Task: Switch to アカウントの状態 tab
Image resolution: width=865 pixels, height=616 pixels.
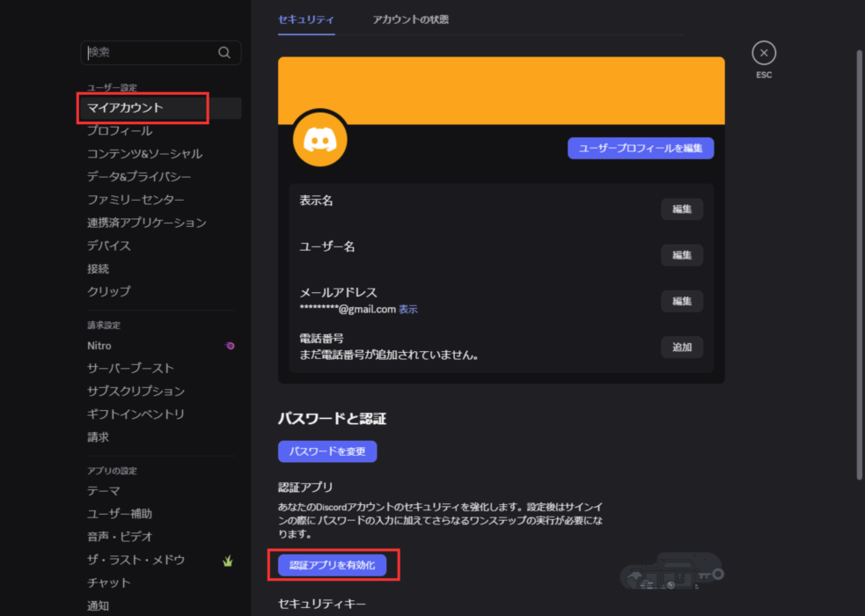Action: click(410, 20)
